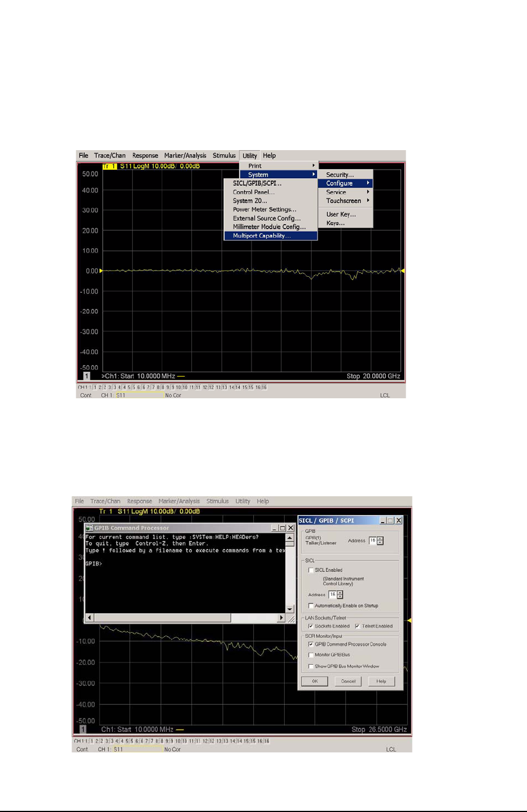Choose Control Panel... menu entry
Viewport: 527px width, 812px height.
point(270,192)
